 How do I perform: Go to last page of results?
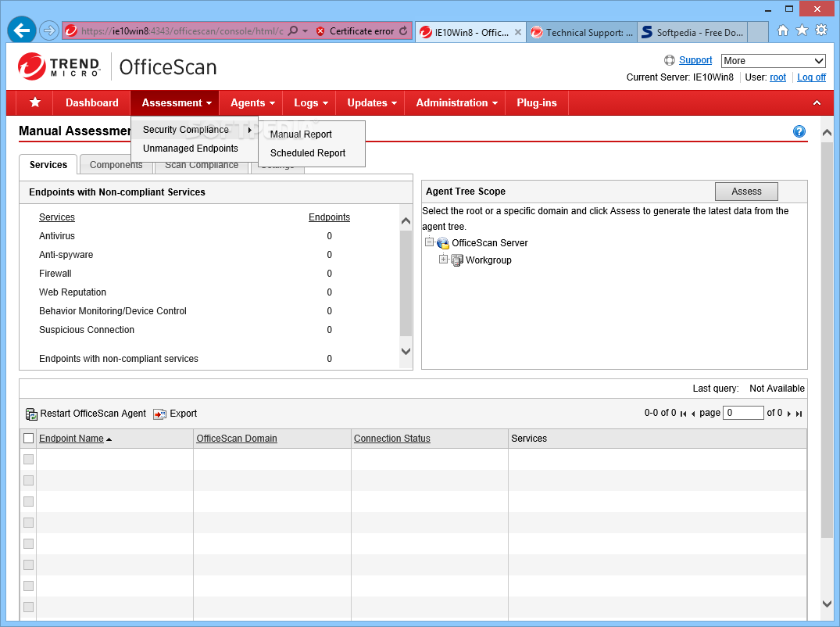click(x=799, y=414)
